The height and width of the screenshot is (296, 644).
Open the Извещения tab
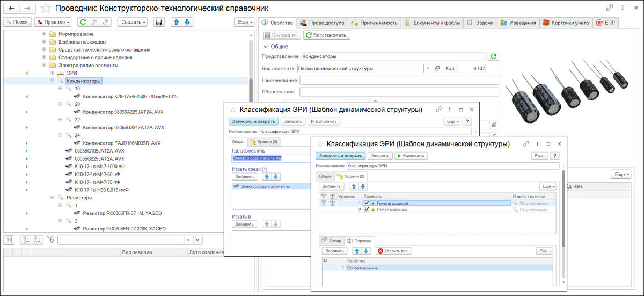tap(517, 23)
